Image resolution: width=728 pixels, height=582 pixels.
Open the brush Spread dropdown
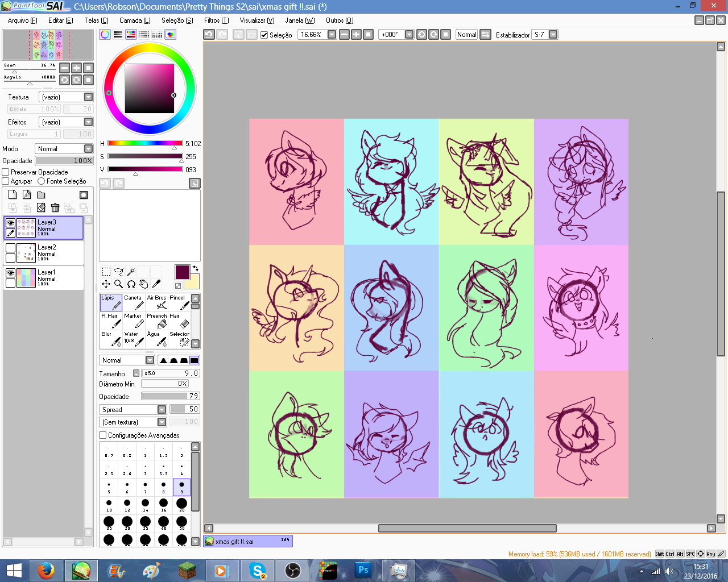coord(133,409)
